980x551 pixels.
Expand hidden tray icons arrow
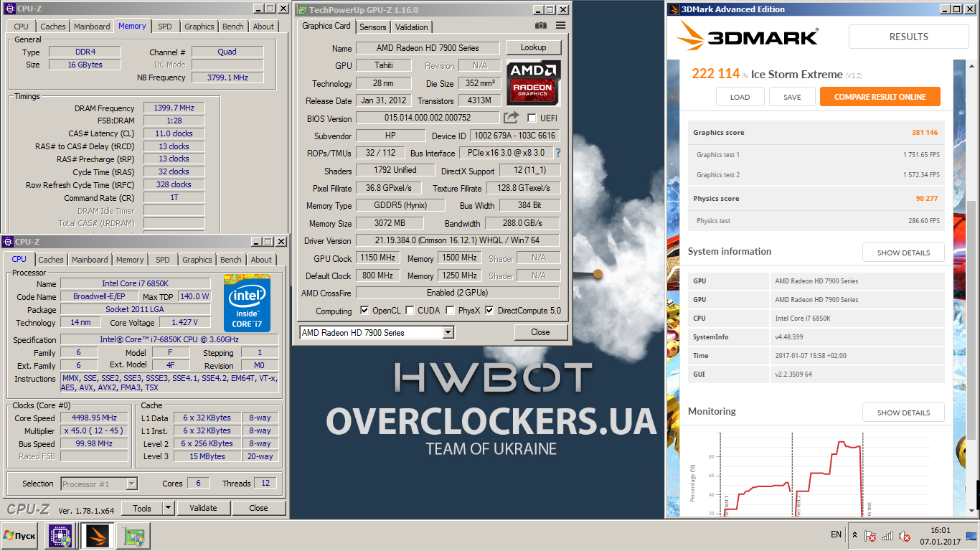pyautogui.click(x=854, y=535)
